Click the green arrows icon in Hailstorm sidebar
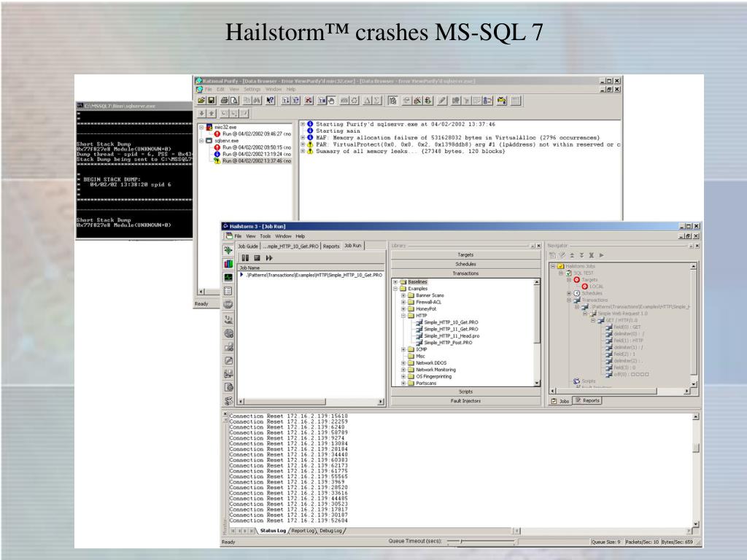The height and width of the screenshot is (560, 747). 228,250
